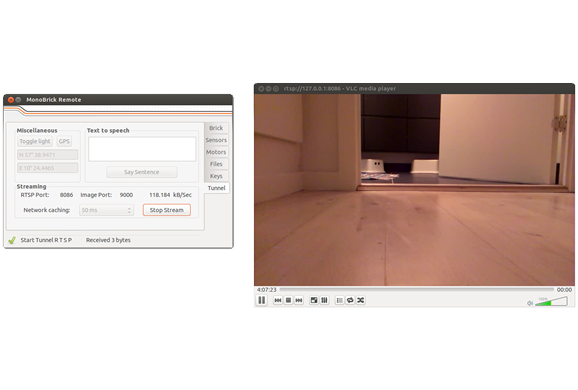Click the Stop Stream button

coord(167,210)
